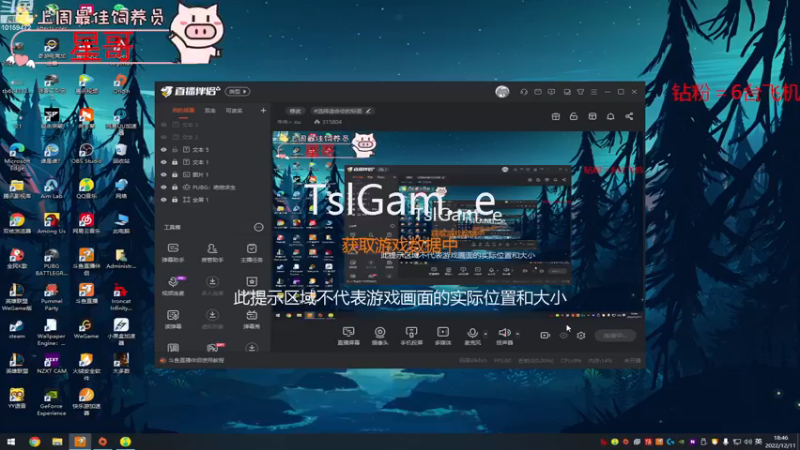Viewport: 800px width, 450px height.
Task: Click the share icon
Action: 629,116
